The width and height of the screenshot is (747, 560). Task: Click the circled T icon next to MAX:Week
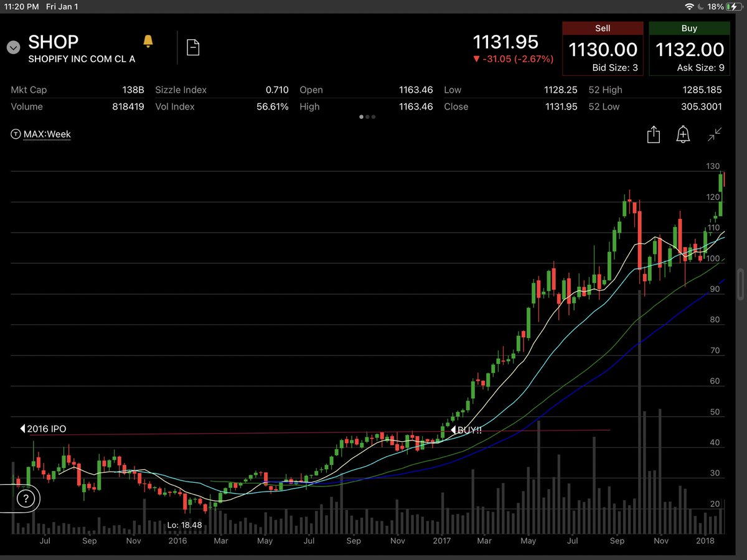click(15, 134)
